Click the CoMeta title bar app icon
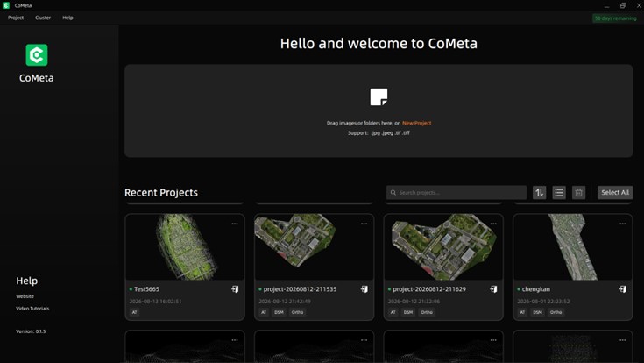The height and width of the screenshot is (363, 644). [x=6, y=5]
